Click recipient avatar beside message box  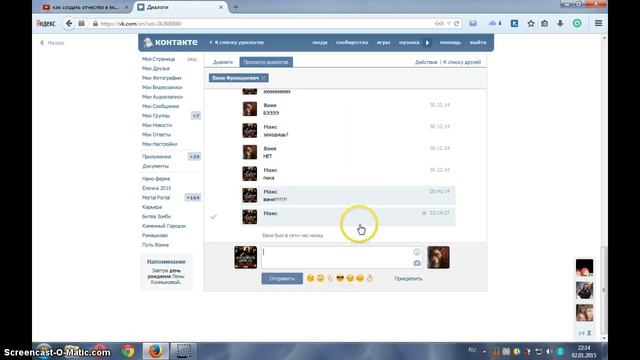[x=438, y=257]
